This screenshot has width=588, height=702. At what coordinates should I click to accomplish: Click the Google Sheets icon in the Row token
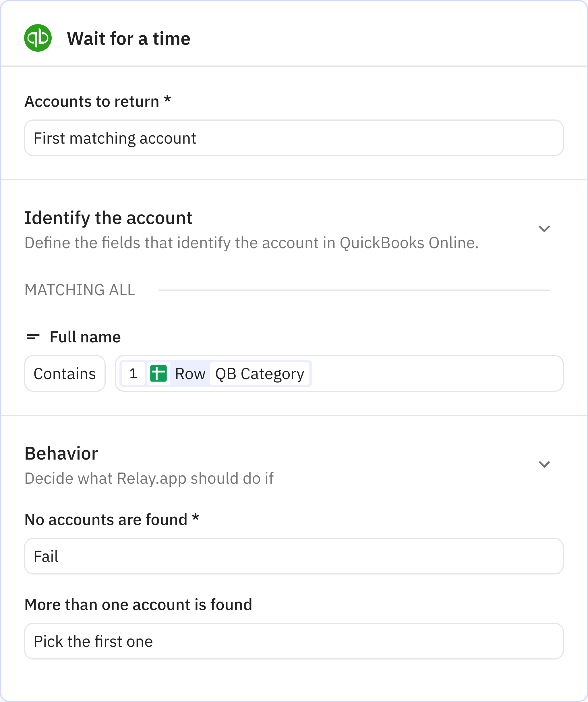160,373
